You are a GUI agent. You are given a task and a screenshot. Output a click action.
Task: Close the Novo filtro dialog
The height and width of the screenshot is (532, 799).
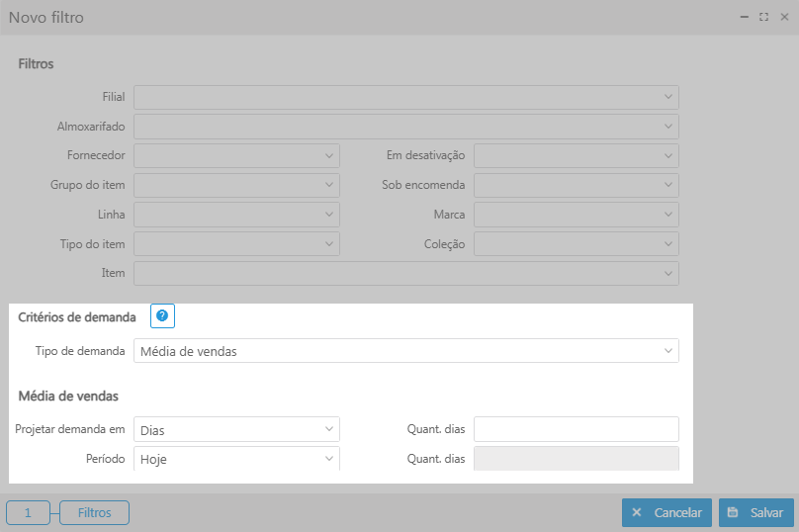783,17
